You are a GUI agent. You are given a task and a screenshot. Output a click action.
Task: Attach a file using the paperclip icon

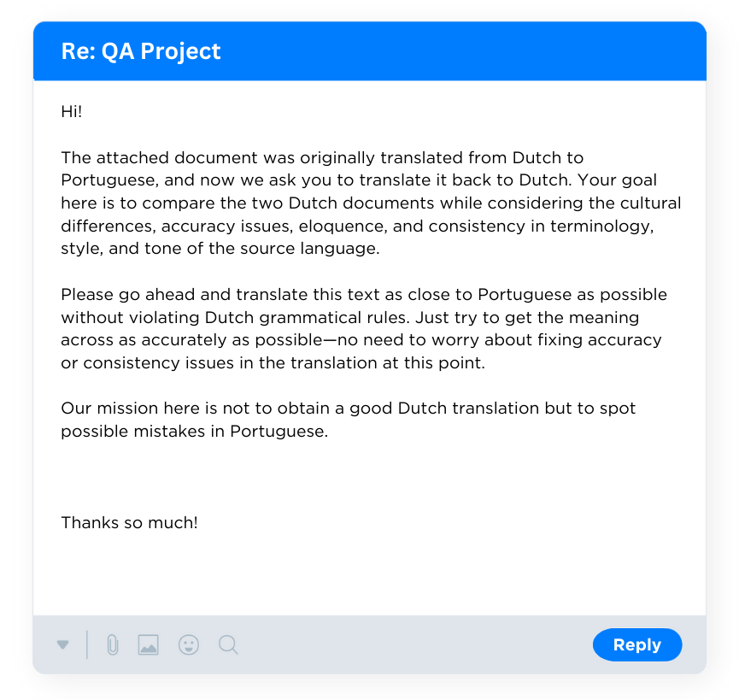[112, 644]
